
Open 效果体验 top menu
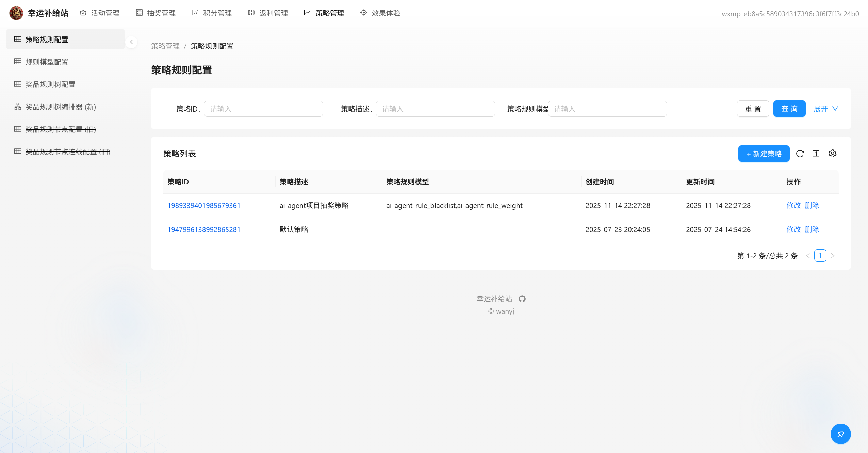[380, 13]
